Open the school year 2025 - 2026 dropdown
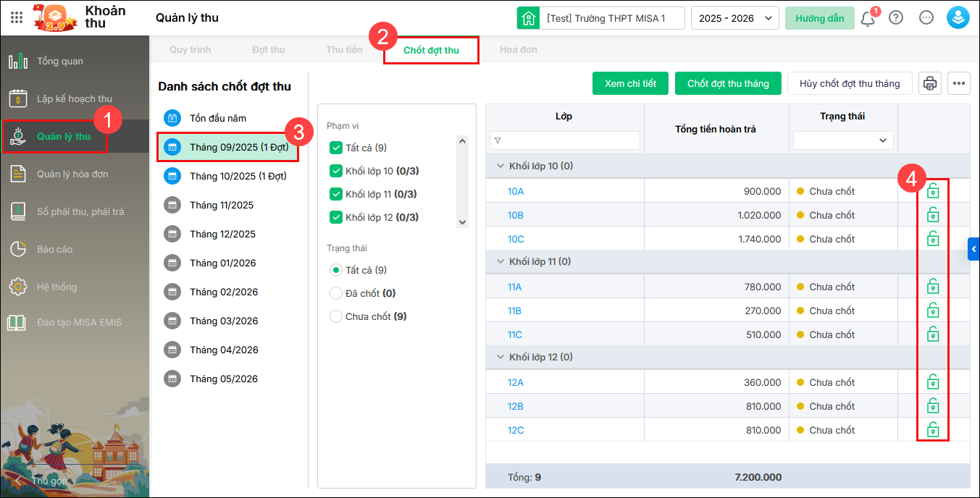 point(734,18)
